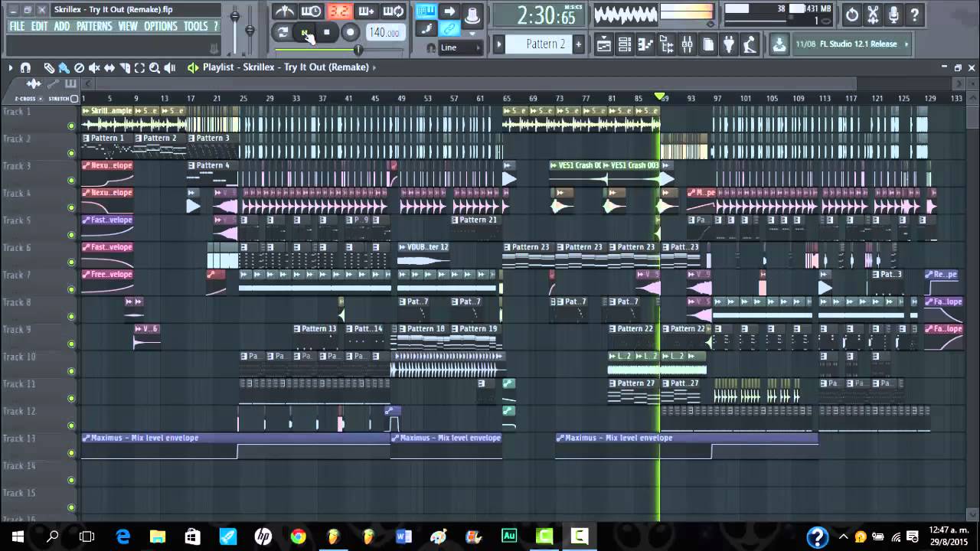This screenshot has width=980, height=551.
Task: Toggle the metronome button
Action: point(285,11)
